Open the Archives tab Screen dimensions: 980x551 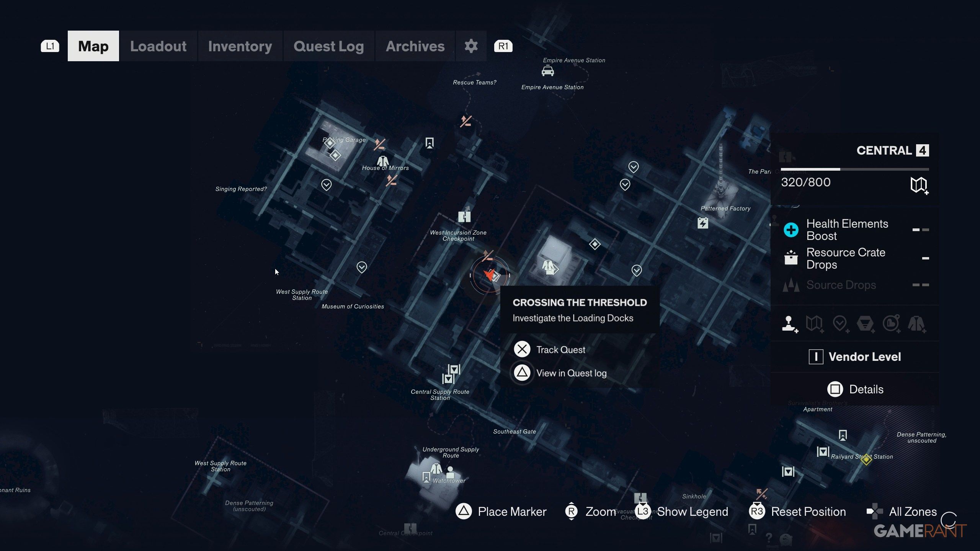[x=415, y=46]
